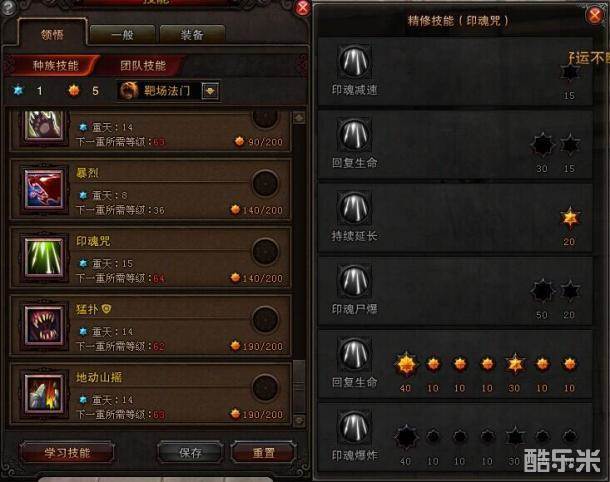Viewport: 610px width, 482px height.
Task: Click the 保存 button
Action: [190, 452]
